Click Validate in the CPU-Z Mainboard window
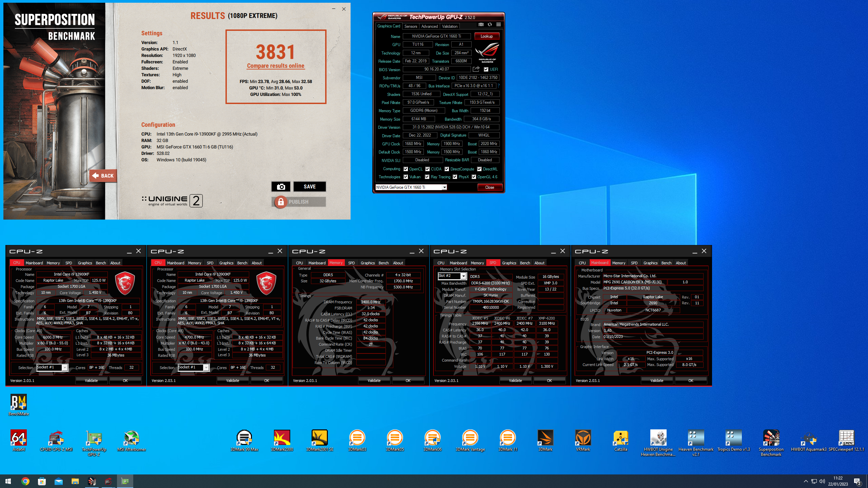Viewport: 868px width, 488px height. tap(657, 381)
